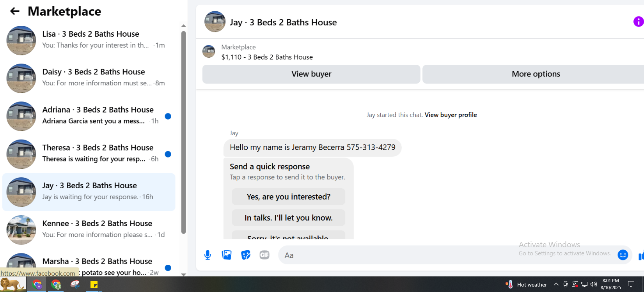The image size is (644, 292).
Task: Click Kennee's chat avatar thumbnail
Action: [x=21, y=230]
